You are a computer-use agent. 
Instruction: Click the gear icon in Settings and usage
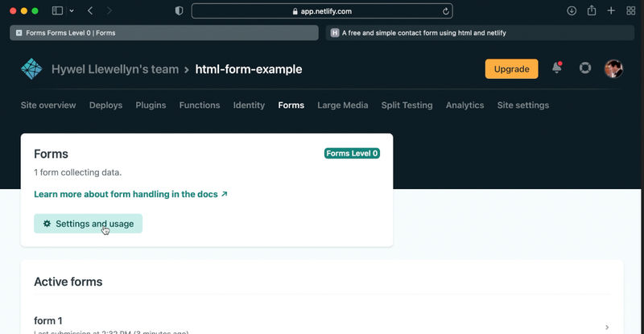click(x=47, y=224)
